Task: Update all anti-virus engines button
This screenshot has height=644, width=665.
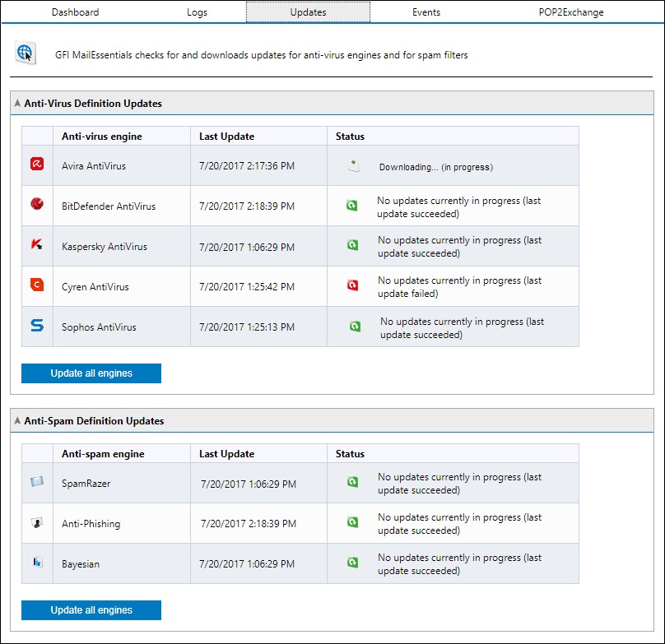Action: (x=91, y=373)
